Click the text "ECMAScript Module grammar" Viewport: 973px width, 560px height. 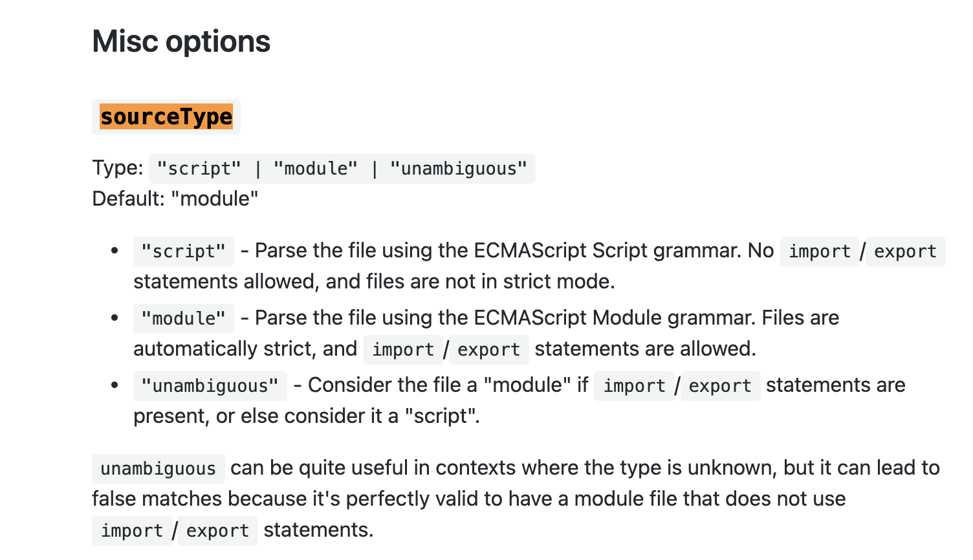point(614,318)
